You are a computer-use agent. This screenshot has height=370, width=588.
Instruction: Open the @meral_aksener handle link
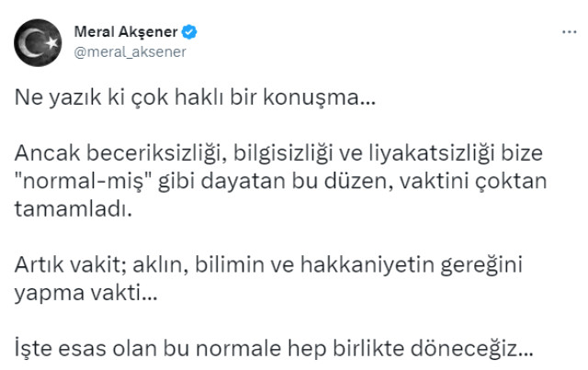point(129,51)
